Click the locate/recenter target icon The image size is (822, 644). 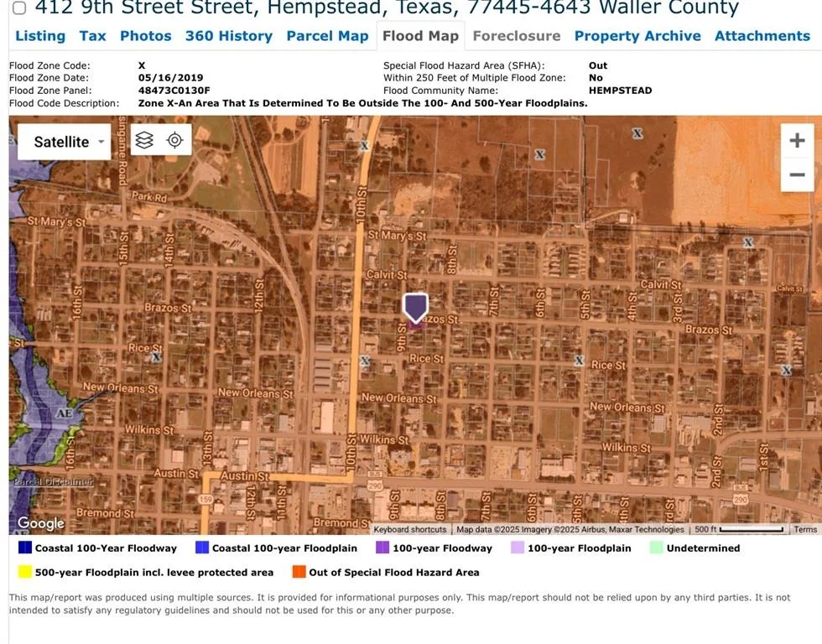(174, 140)
